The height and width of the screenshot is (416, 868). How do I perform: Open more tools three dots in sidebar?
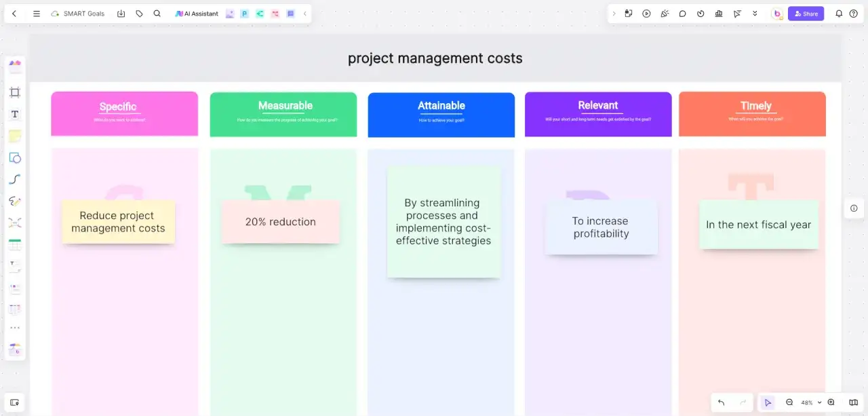[x=15, y=328]
